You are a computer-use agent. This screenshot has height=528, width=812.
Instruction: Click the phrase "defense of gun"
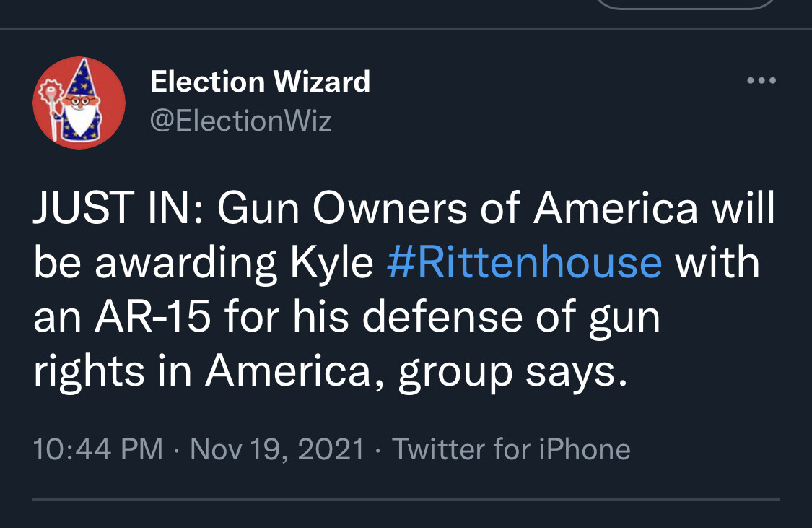[x=511, y=318]
